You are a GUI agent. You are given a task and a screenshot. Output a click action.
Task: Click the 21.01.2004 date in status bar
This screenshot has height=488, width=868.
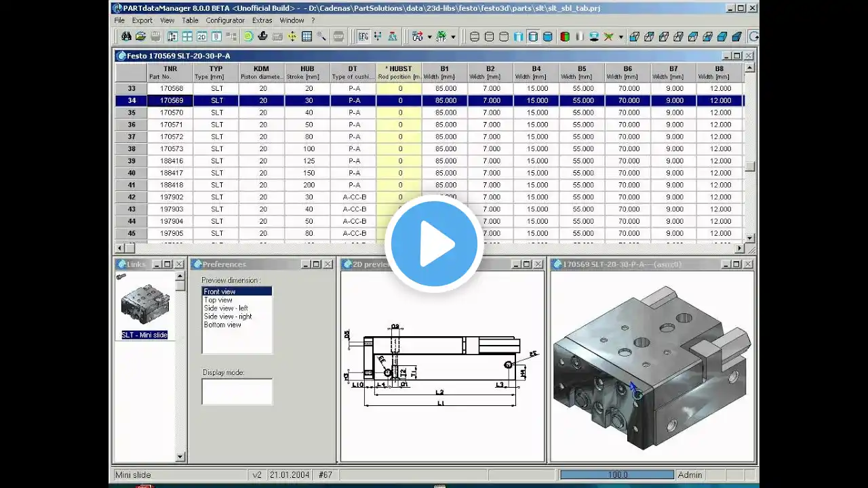point(290,475)
